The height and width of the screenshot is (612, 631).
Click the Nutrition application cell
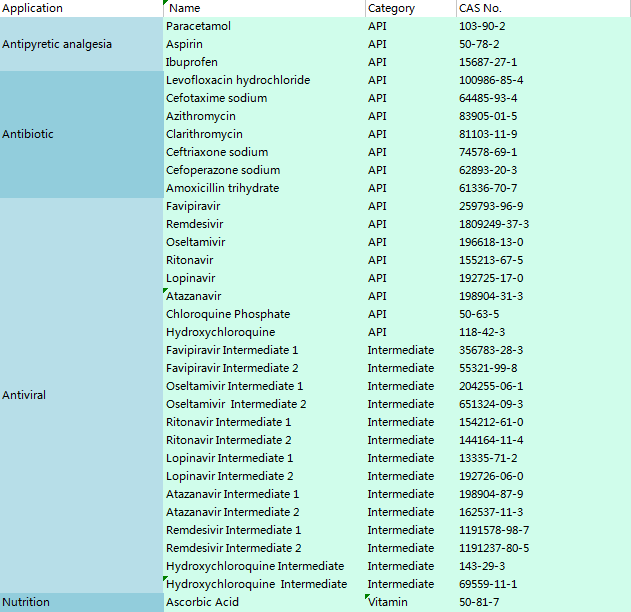pyautogui.click(x=80, y=602)
